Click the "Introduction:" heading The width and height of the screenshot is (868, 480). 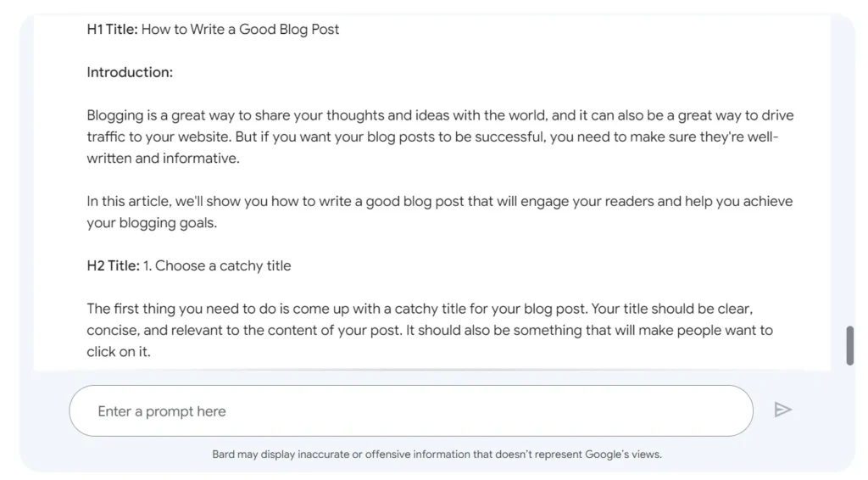pos(130,73)
